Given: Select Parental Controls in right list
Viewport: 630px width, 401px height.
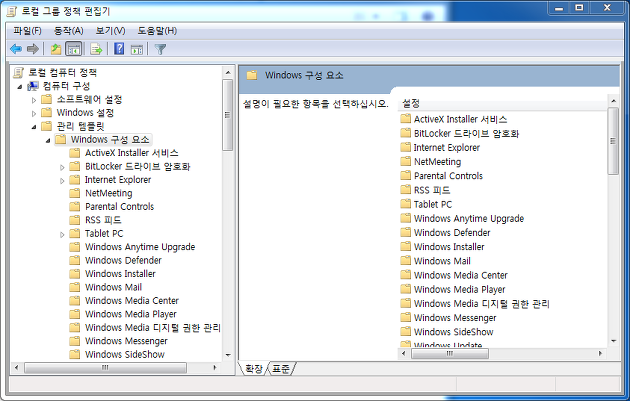Looking at the screenshot, I should coord(448,176).
